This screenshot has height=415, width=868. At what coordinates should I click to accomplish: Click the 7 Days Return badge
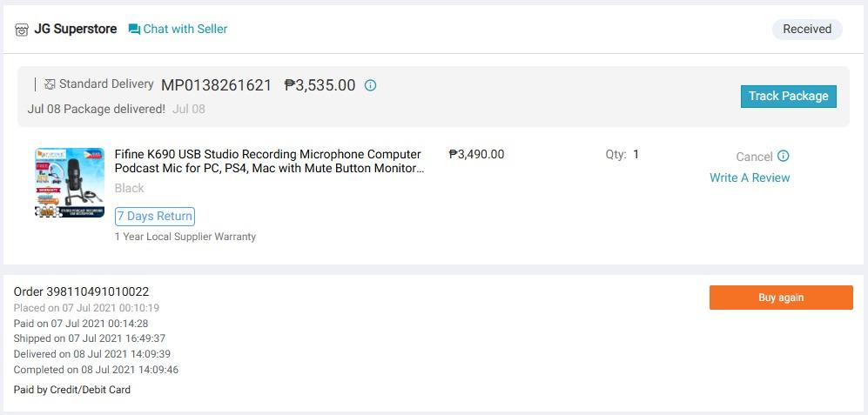[155, 217]
